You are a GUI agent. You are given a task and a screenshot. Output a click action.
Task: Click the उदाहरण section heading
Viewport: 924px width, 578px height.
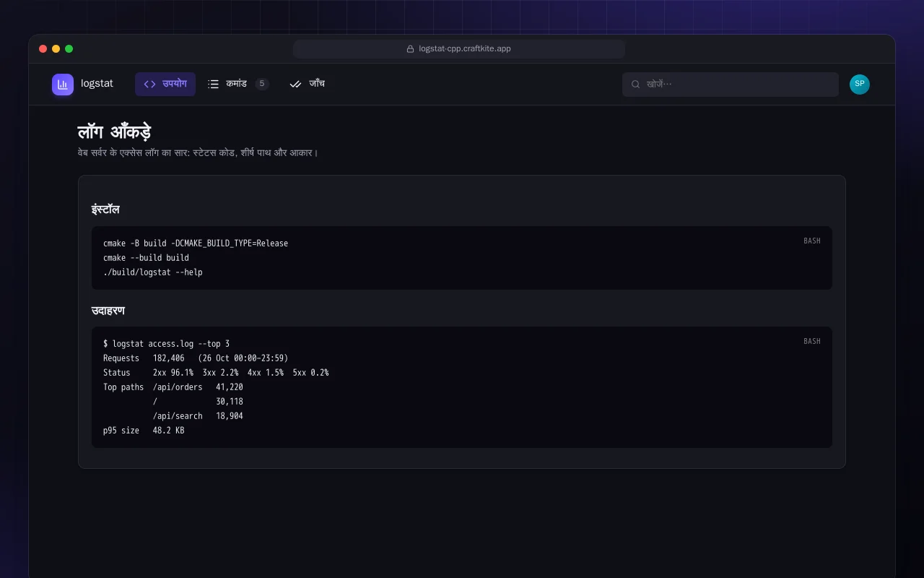(108, 311)
